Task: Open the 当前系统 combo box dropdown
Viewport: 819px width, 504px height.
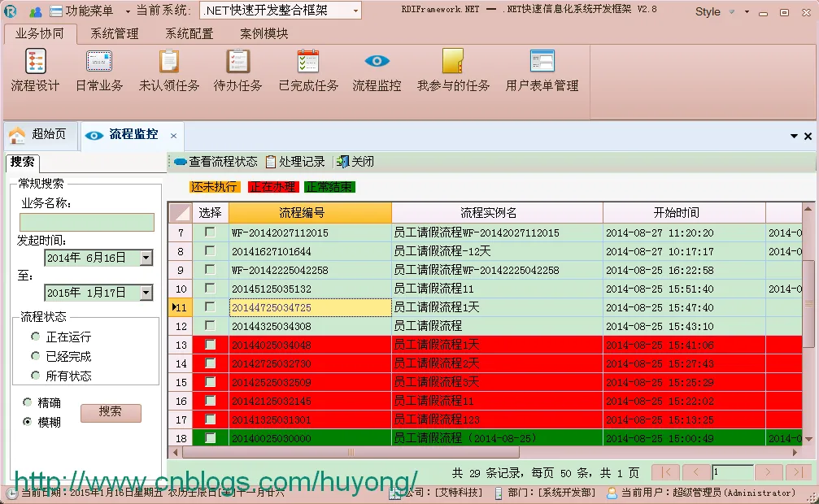Action: (355, 11)
